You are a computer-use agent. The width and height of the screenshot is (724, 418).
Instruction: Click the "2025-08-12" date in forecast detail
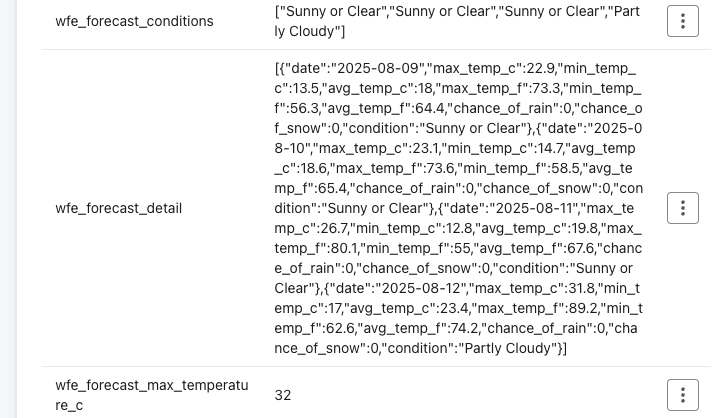(420, 288)
